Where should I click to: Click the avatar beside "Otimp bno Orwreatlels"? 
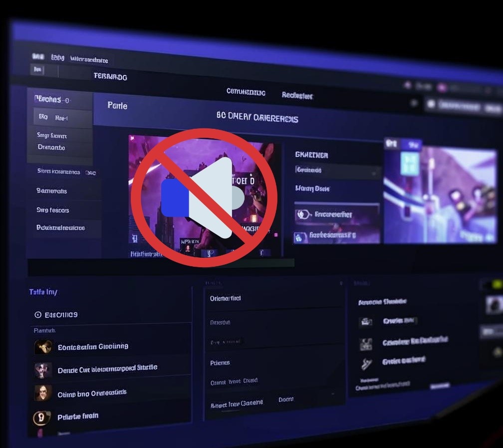[x=43, y=393]
